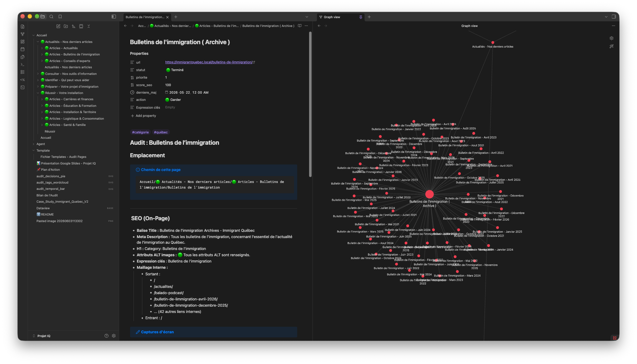Image resolution: width=637 pixels, height=364 pixels.
Task: Close the Bulletins de l'immigration tab
Action: pyautogui.click(x=167, y=17)
